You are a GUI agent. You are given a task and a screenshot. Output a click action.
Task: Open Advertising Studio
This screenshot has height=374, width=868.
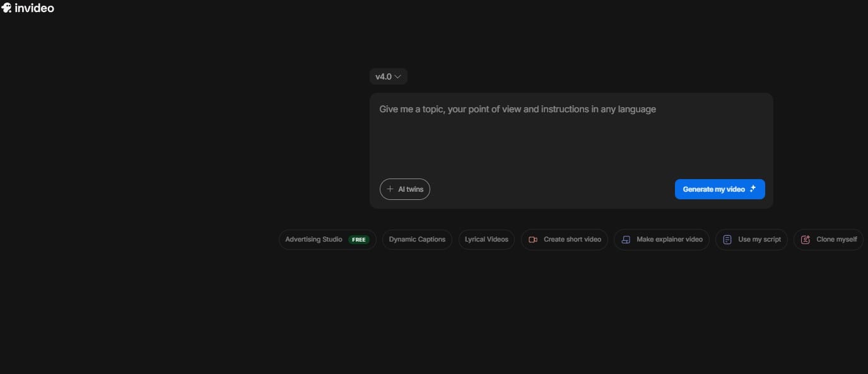click(x=314, y=240)
